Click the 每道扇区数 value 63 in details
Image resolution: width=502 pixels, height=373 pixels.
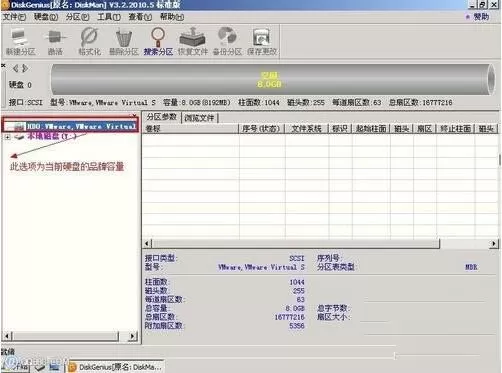pyautogui.click(x=301, y=300)
